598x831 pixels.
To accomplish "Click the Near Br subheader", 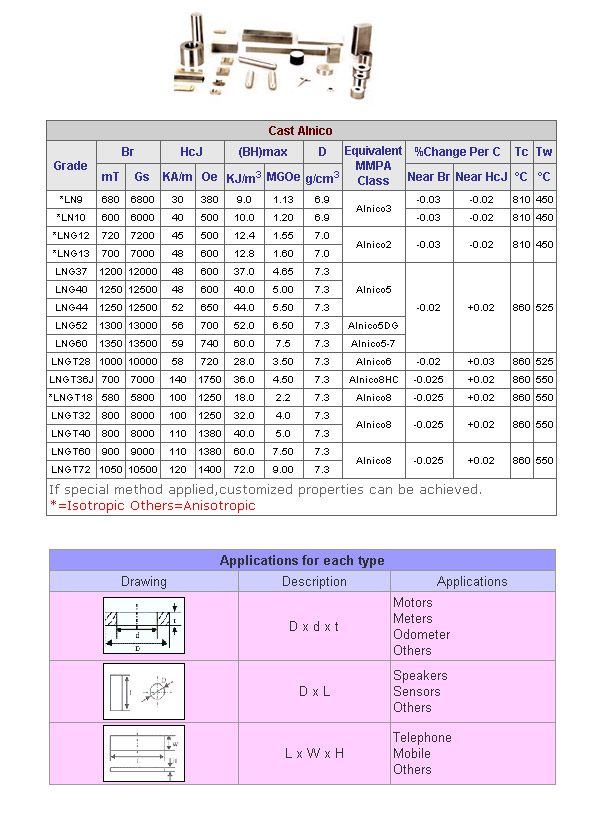I will point(428,176).
